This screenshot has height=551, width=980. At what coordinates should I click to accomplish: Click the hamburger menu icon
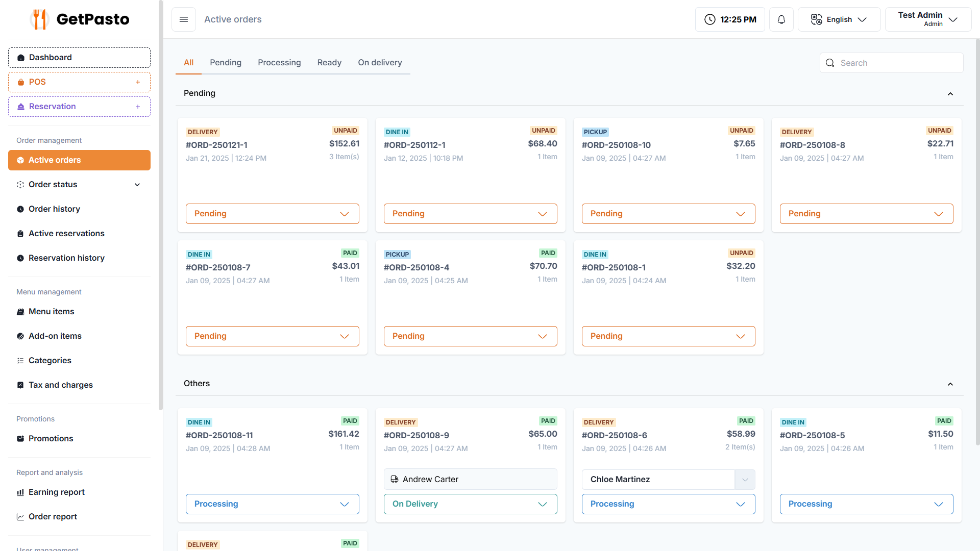point(184,19)
